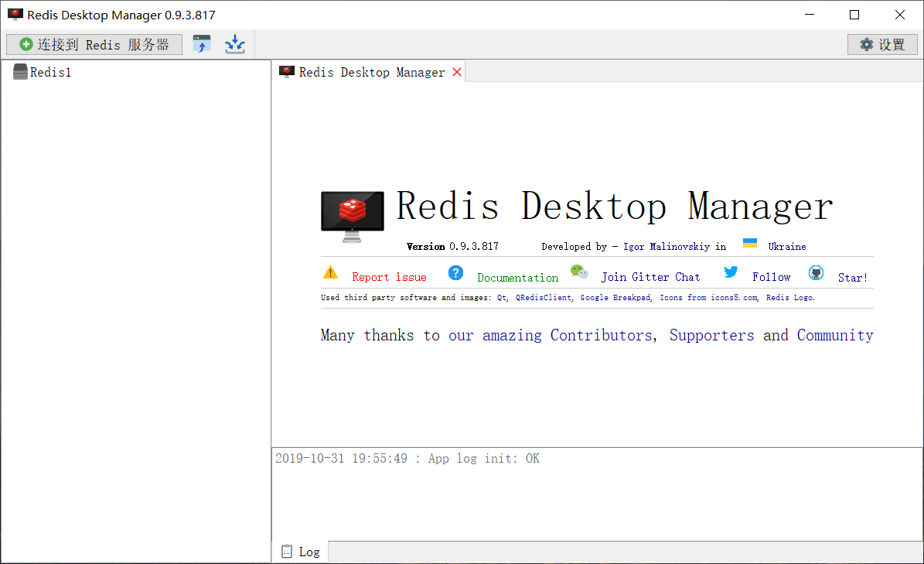Open the Join Gitter Chat link

[x=650, y=277]
